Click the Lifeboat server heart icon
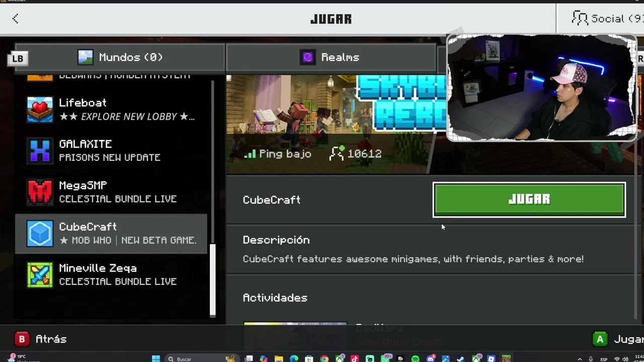The height and width of the screenshot is (362, 644). [40, 109]
